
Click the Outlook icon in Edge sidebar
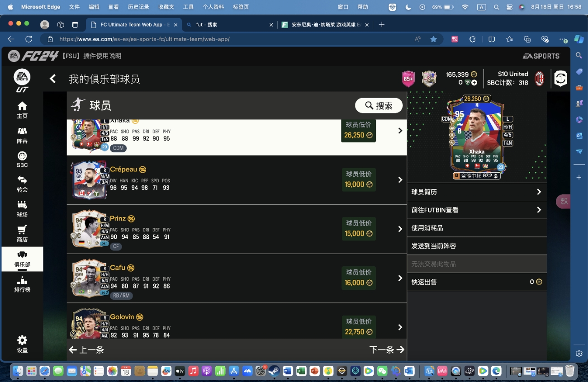[579, 135]
